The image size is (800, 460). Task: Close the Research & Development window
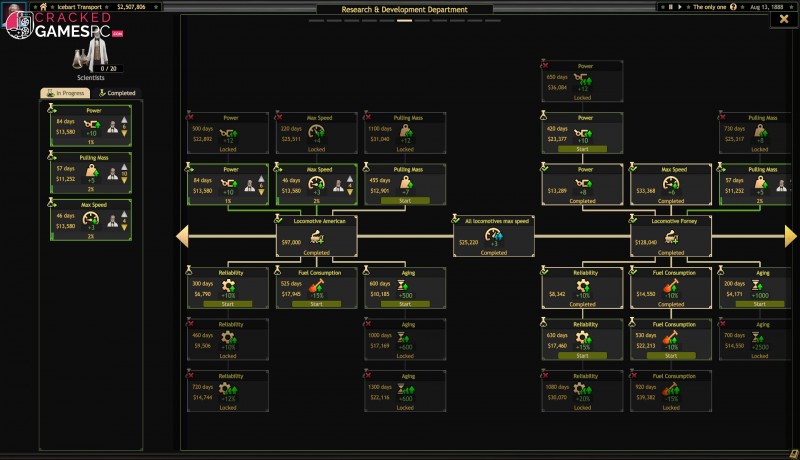(x=783, y=18)
